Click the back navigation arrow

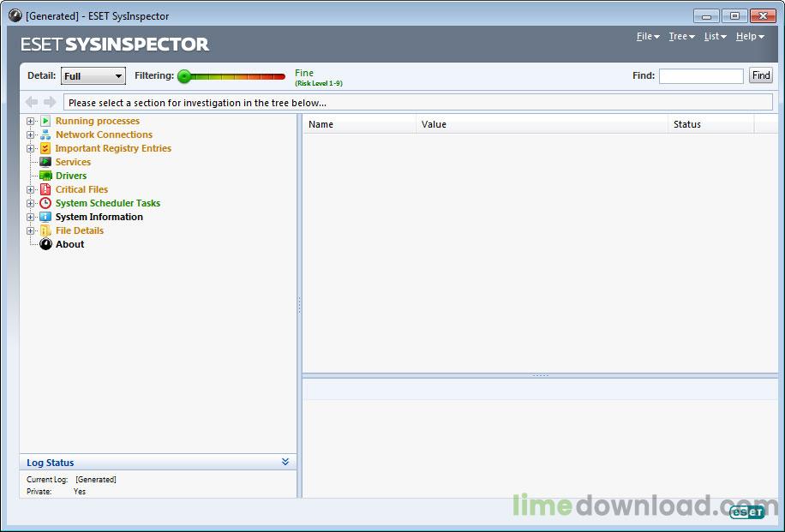tap(32, 102)
